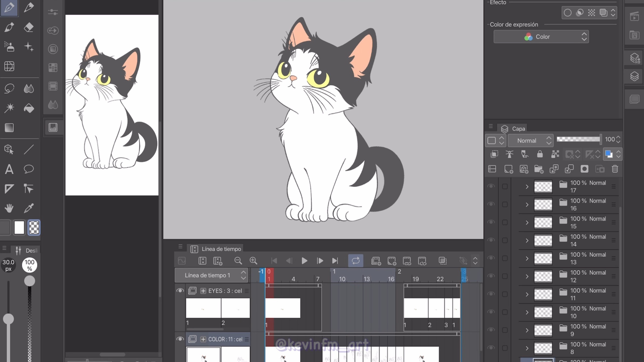Open the Capa layers tab
The height and width of the screenshot is (362, 644).
[513, 129]
